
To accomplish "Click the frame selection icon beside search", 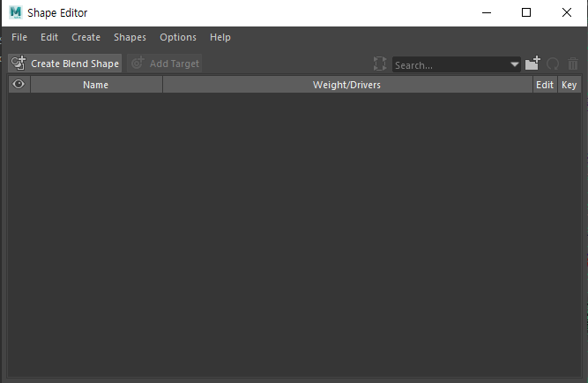I will 380,64.
